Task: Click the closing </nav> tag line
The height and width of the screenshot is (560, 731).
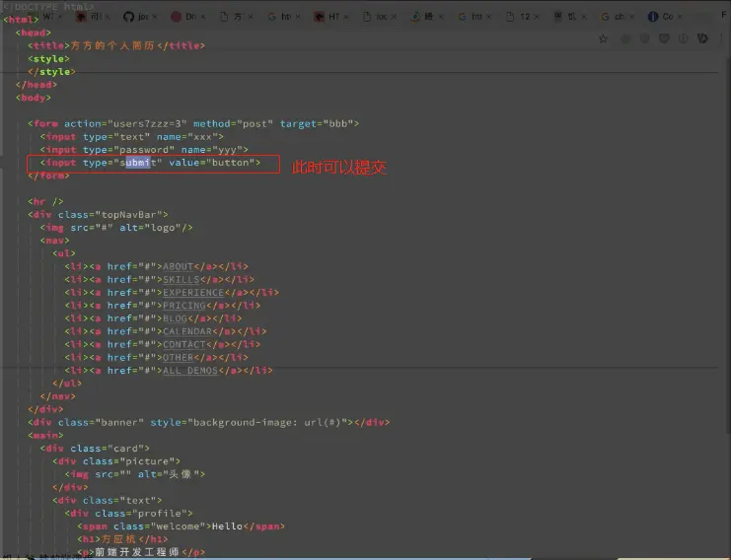Action: click(x=58, y=396)
